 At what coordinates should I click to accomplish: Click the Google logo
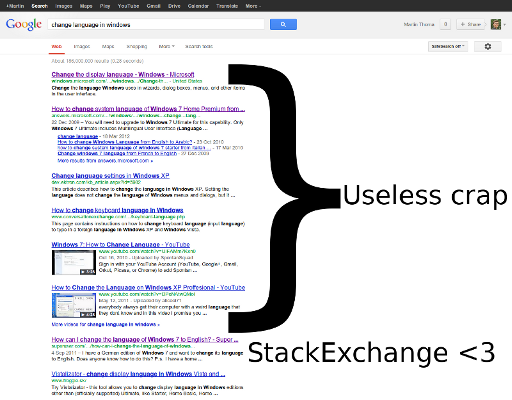[x=24, y=25]
